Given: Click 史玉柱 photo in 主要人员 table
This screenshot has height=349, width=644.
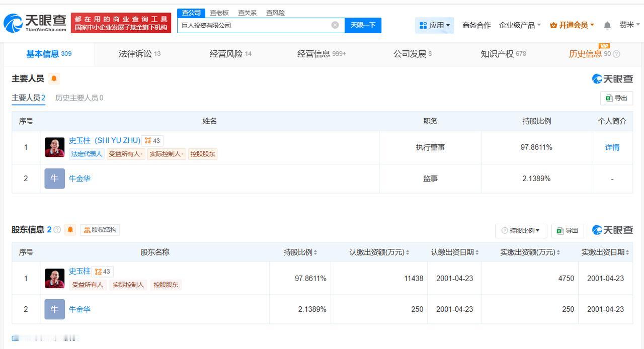Looking at the screenshot, I should click(x=54, y=147).
